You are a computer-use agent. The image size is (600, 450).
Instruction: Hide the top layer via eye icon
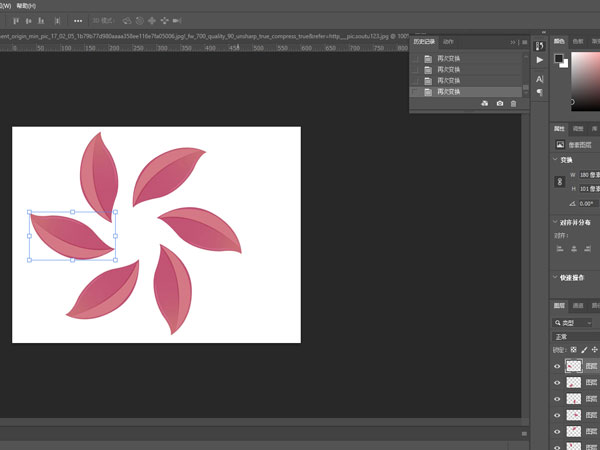[x=558, y=367]
